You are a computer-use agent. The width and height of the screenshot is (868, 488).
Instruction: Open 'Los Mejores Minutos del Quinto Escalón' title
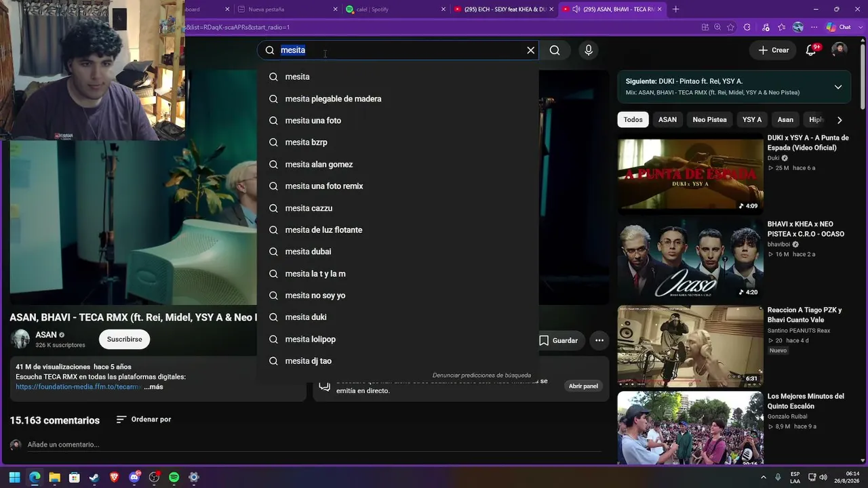click(806, 401)
